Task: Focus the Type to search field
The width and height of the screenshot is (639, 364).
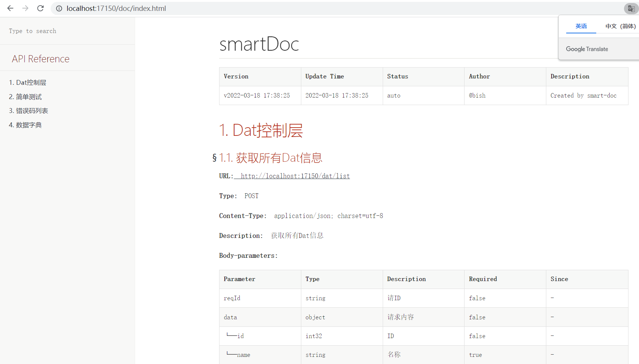Action: 68,31
